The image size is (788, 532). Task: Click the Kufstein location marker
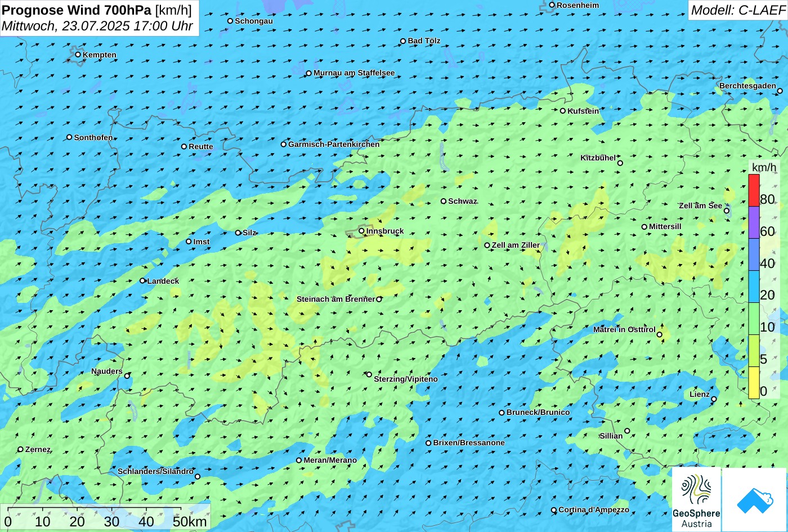pos(562,111)
